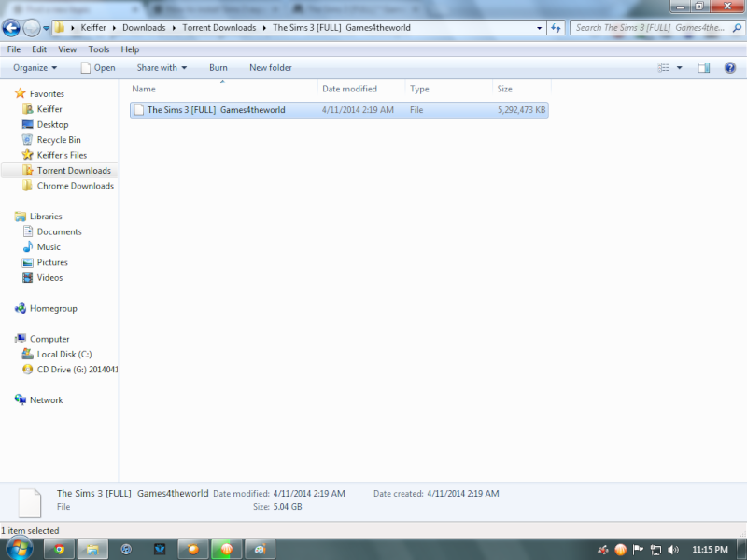Open the Edit menu
Viewport: 747px width, 560px height.
(x=39, y=49)
